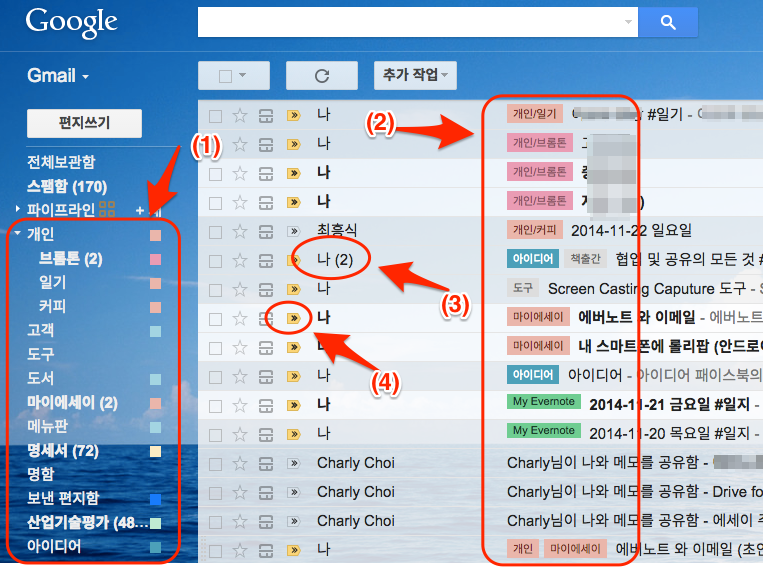The image size is (763, 567).
Task: Open 전체보관함 folder
Action: (x=61, y=162)
